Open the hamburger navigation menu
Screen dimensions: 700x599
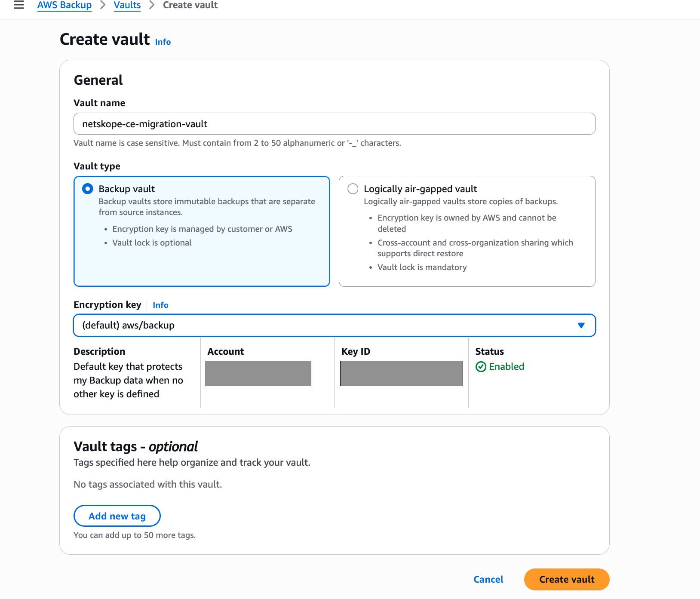click(19, 5)
